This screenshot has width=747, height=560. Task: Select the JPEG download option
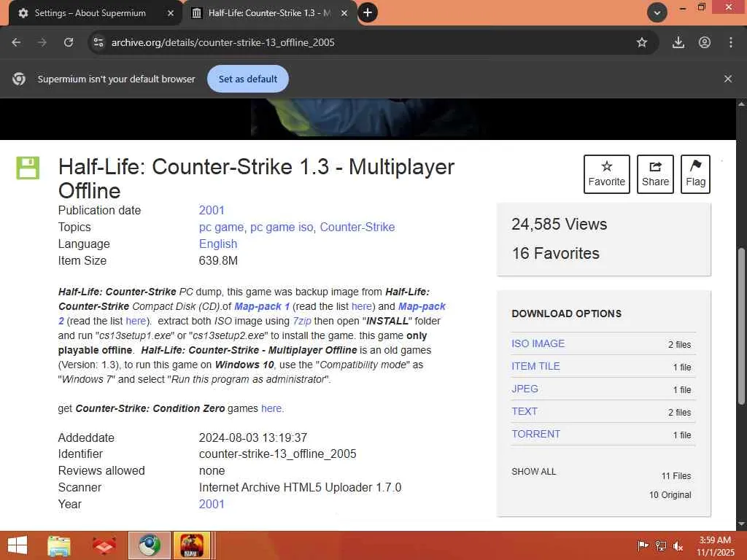pos(525,389)
